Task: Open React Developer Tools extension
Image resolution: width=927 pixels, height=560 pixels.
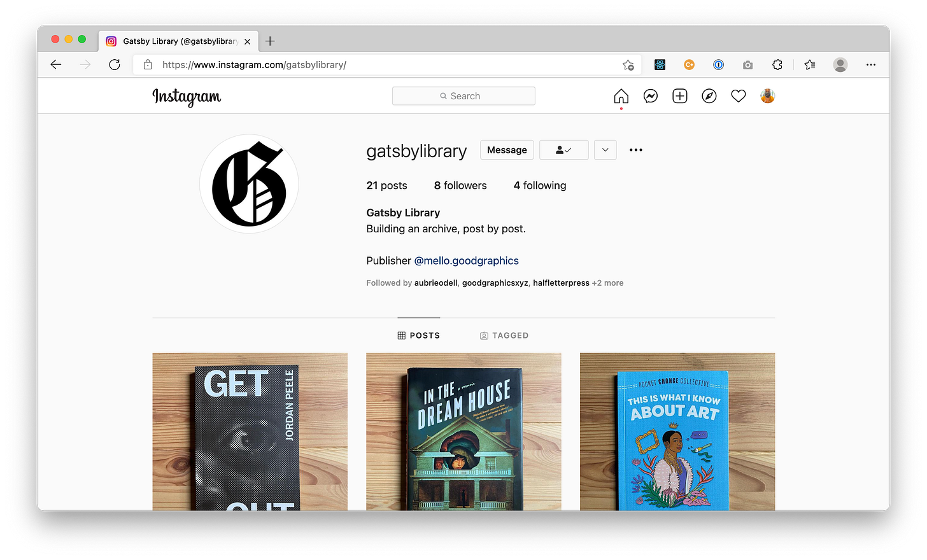Action: pyautogui.click(x=660, y=65)
